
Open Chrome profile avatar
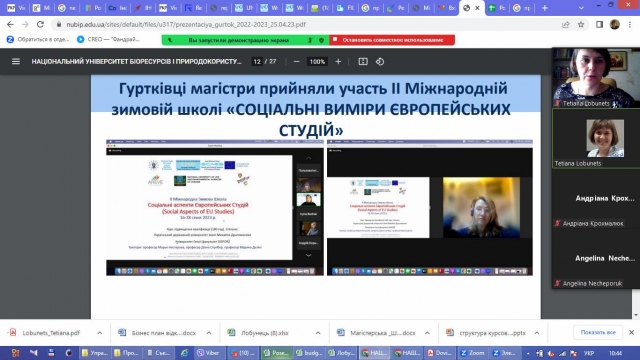tap(615, 24)
